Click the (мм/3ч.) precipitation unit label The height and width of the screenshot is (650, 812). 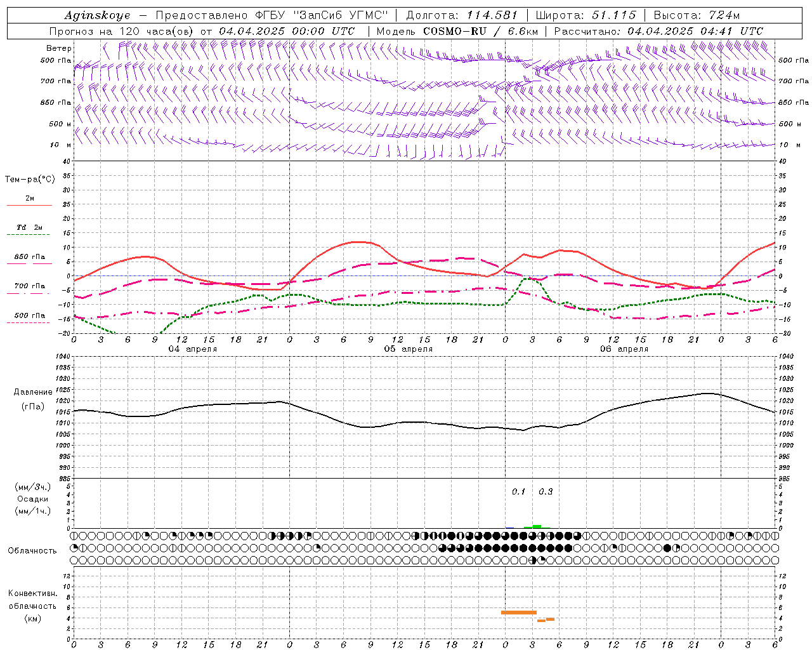[x=33, y=487]
